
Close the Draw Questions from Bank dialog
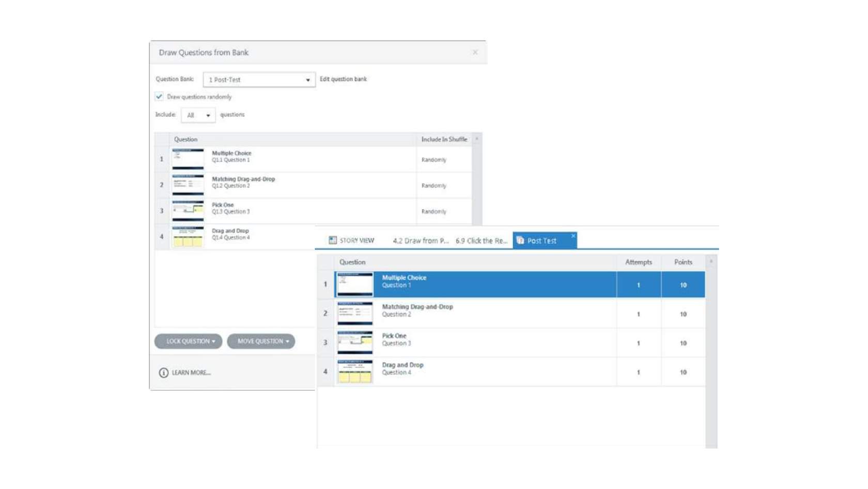coord(475,52)
